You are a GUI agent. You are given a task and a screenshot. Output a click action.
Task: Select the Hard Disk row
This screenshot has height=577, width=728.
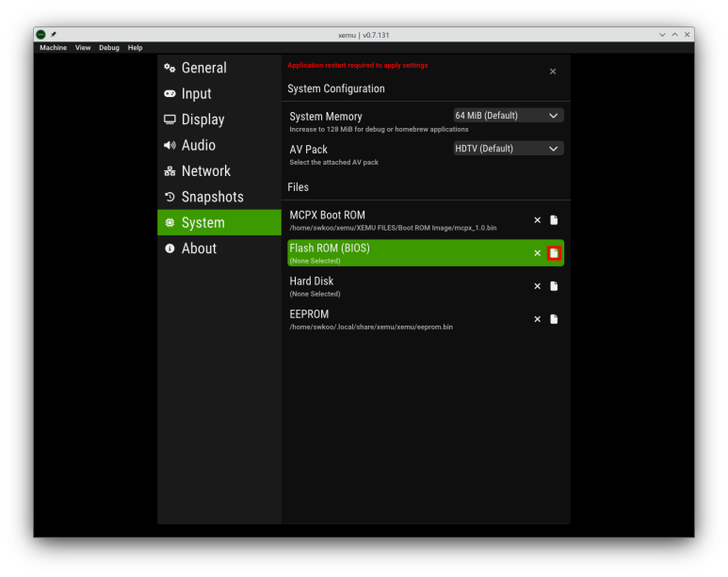coord(426,286)
